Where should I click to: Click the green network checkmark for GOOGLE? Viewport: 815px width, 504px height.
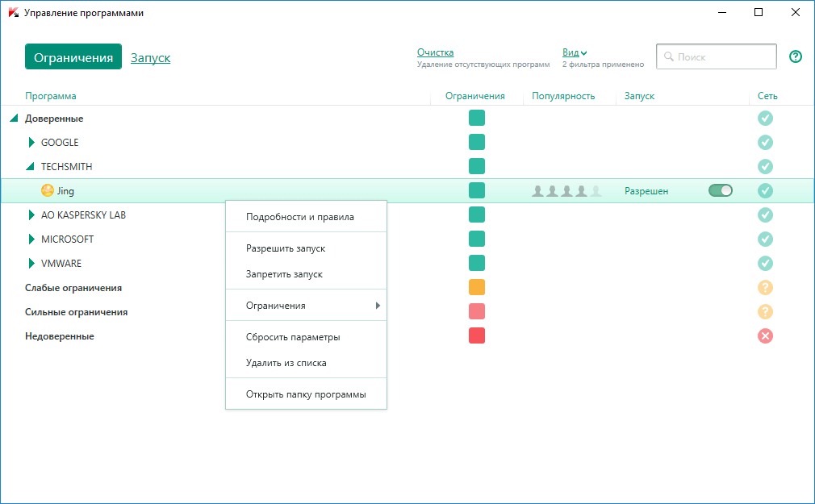point(765,143)
